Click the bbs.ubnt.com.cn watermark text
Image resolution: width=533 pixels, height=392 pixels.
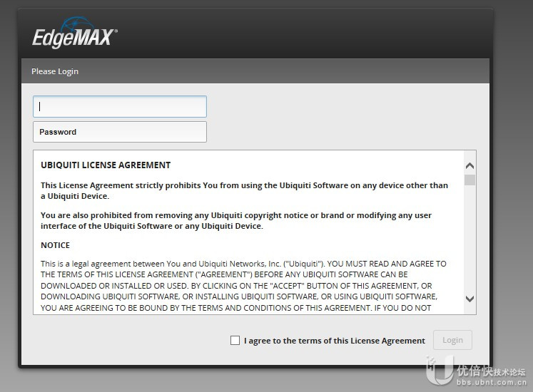[492, 383]
